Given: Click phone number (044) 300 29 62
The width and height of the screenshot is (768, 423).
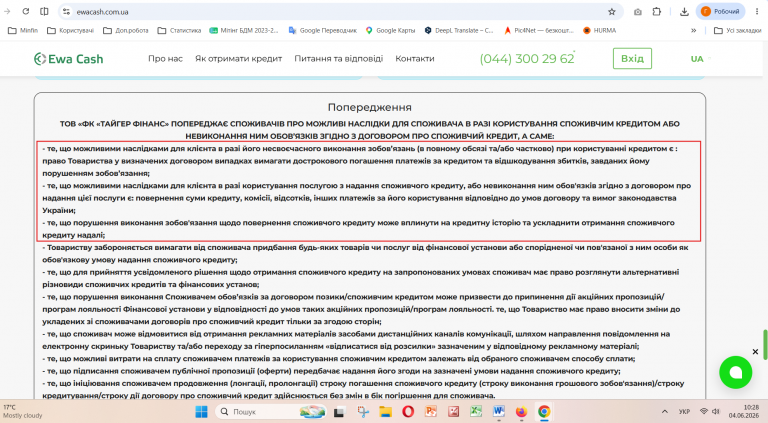Looking at the screenshot, I should [x=527, y=59].
